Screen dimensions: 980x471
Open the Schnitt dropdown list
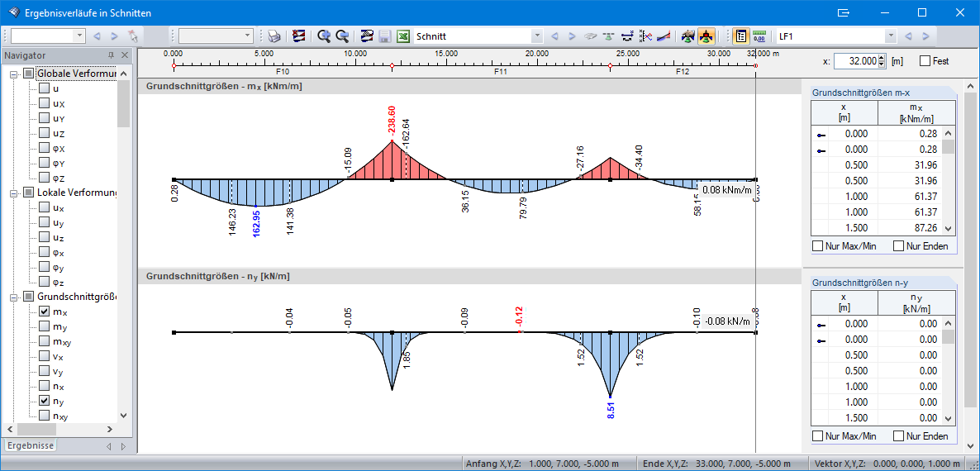pos(537,36)
